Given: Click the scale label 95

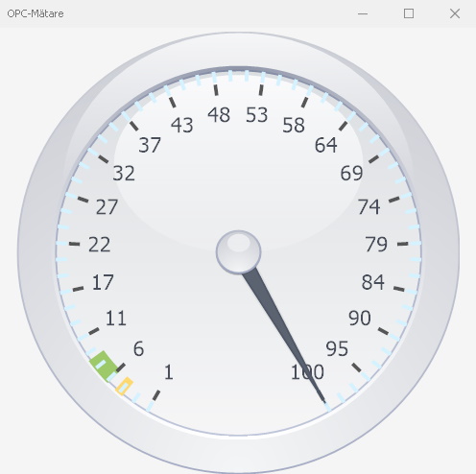Looking at the screenshot, I should 337,348.
